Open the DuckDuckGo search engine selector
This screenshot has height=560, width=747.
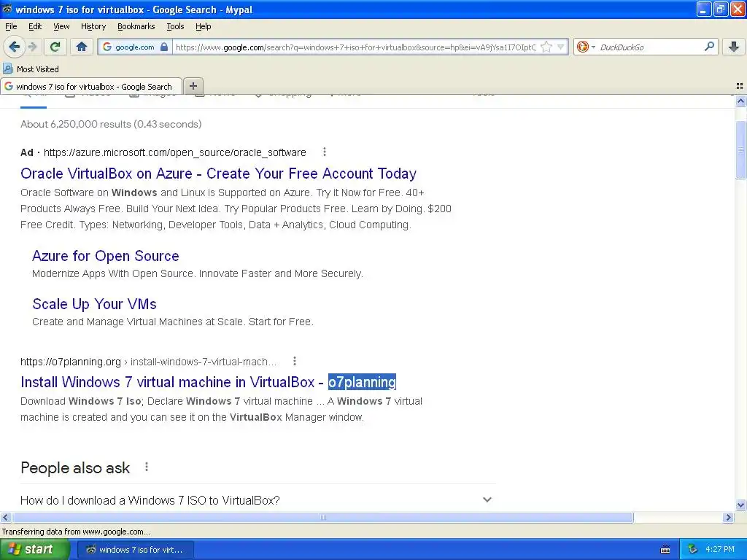pyautogui.click(x=586, y=47)
